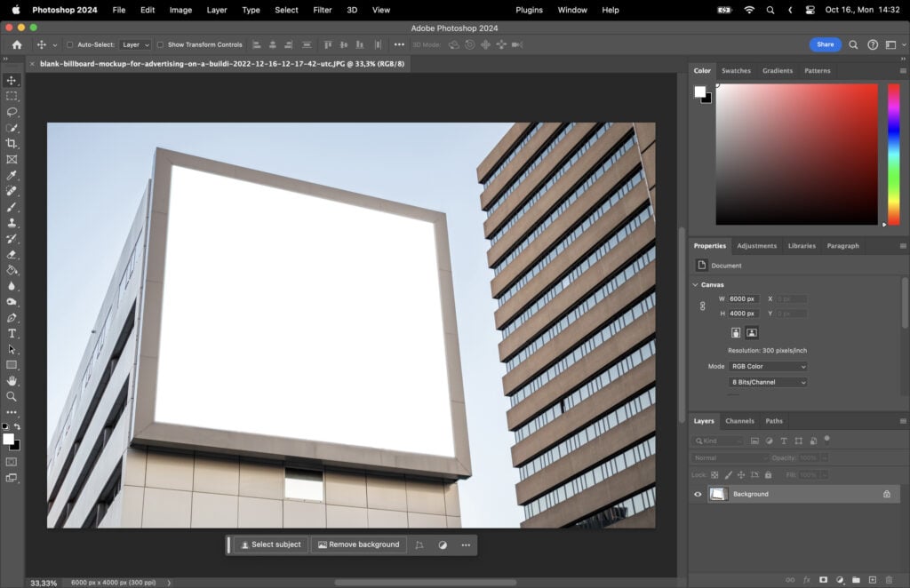The width and height of the screenshot is (910, 588).
Task: Collapse the Canvas section in Properties
Action: 696,284
